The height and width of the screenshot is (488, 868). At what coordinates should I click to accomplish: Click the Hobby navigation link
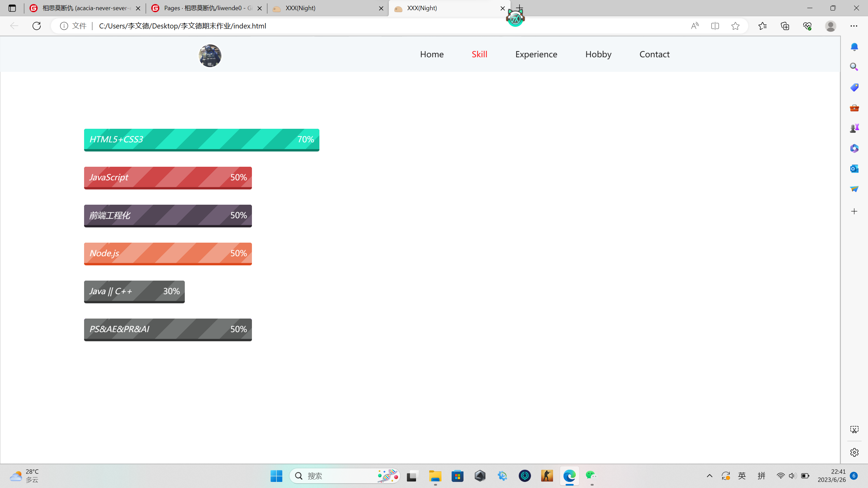tap(598, 54)
